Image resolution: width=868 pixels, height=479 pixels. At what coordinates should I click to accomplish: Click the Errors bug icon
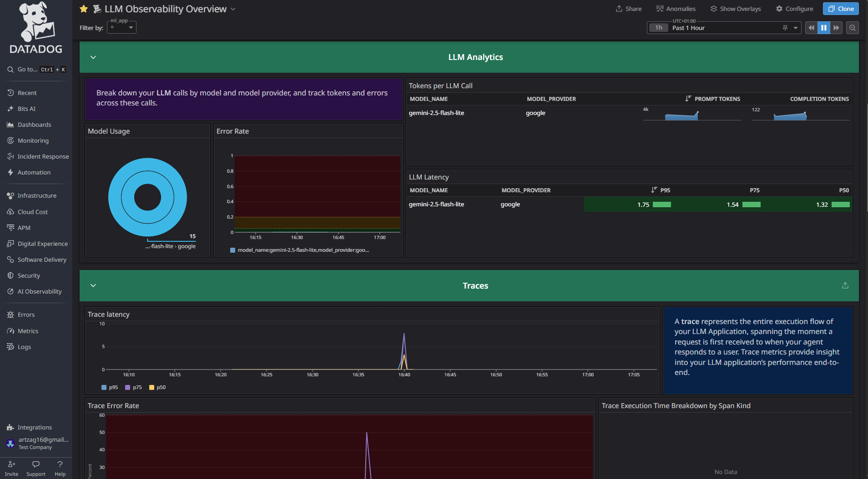pyautogui.click(x=10, y=314)
